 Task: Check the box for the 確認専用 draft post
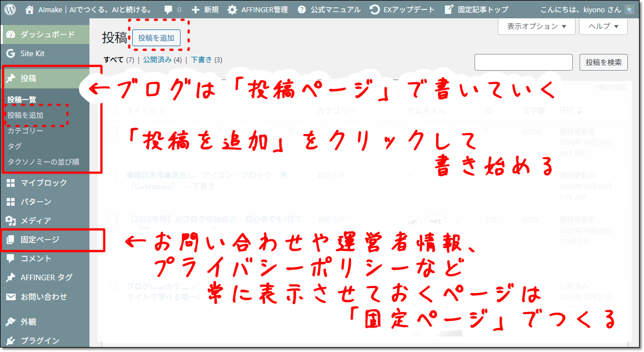coord(113,176)
